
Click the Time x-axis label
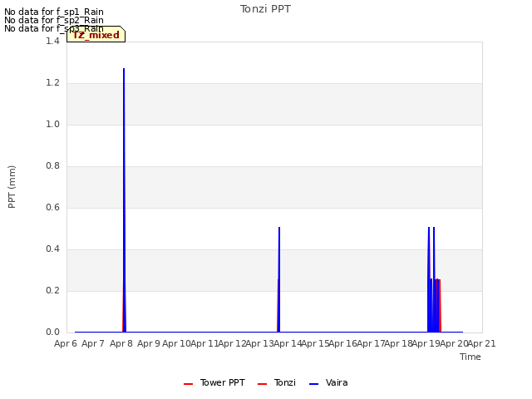point(470,357)
